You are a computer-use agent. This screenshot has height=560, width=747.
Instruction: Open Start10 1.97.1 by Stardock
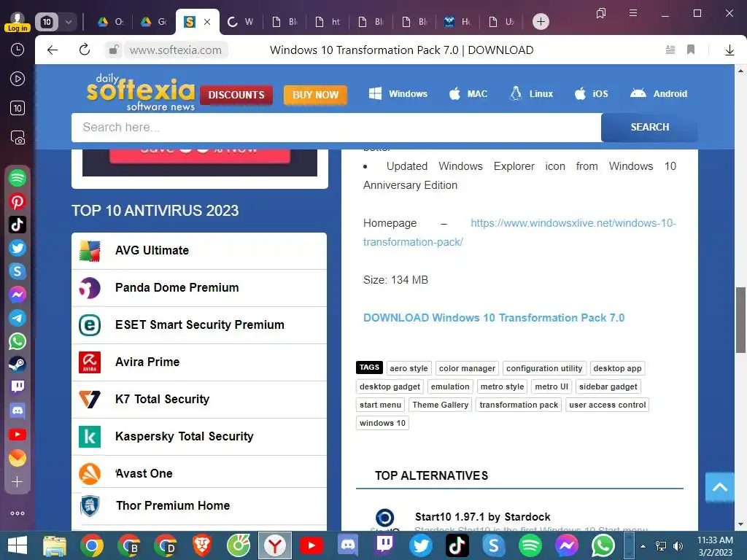point(482,517)
